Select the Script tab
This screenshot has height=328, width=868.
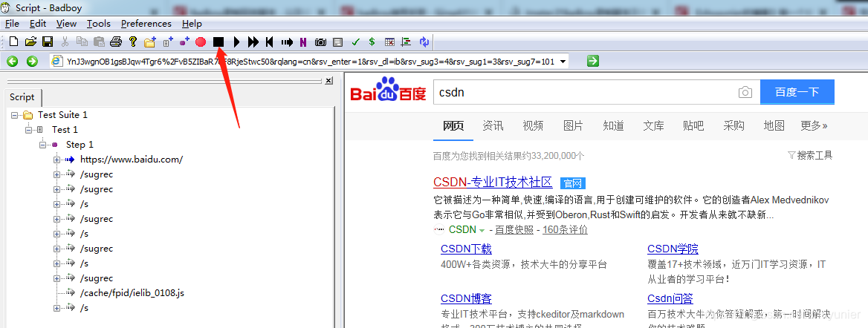click(22, 97)
